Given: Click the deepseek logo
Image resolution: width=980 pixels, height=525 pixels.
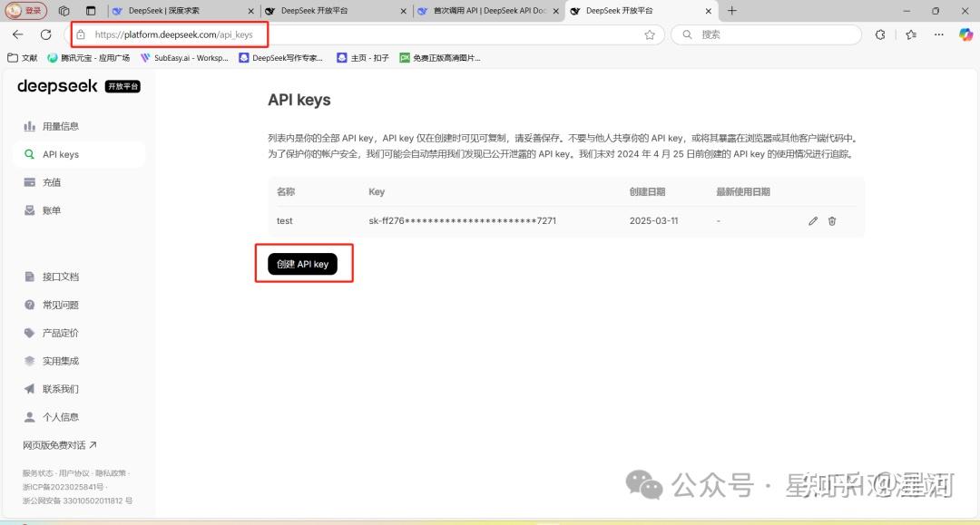Looking at the screenshot, I should (x=57, y=86).
